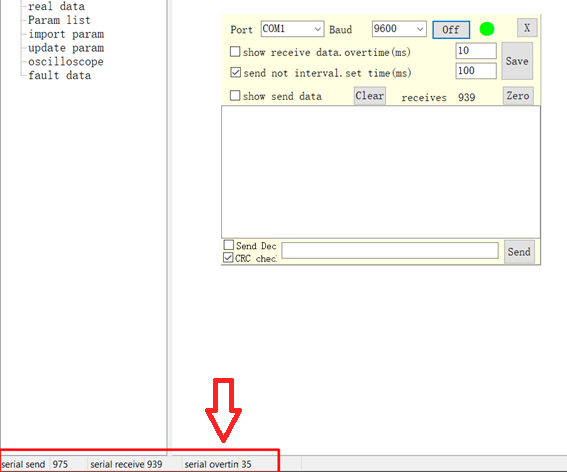Tick the Send Dec checkbox
This screenshot has height=472, width=567.
229,245
